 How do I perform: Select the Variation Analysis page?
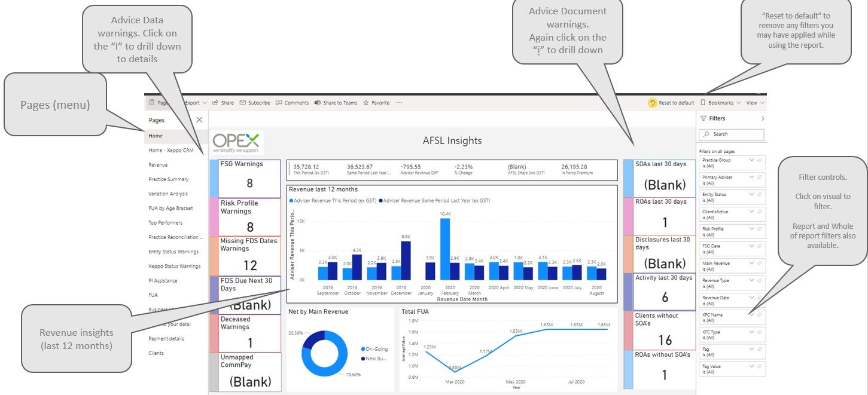(168, 194)
